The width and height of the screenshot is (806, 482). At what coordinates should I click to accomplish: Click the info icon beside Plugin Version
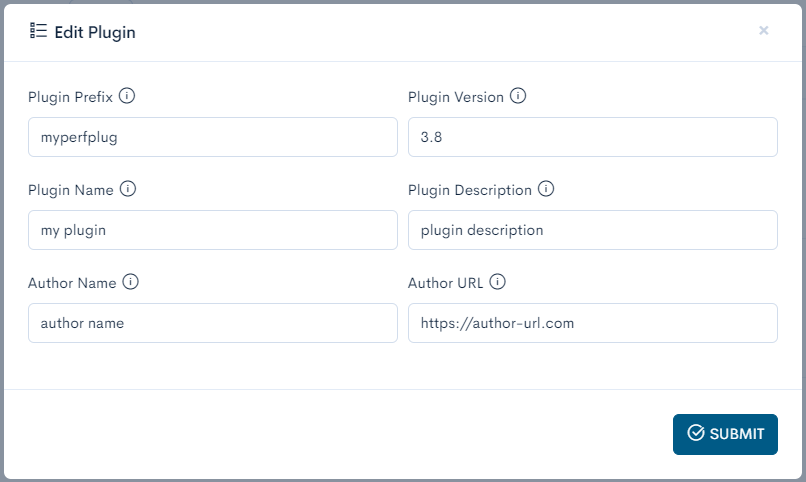[x=518, y=97]
